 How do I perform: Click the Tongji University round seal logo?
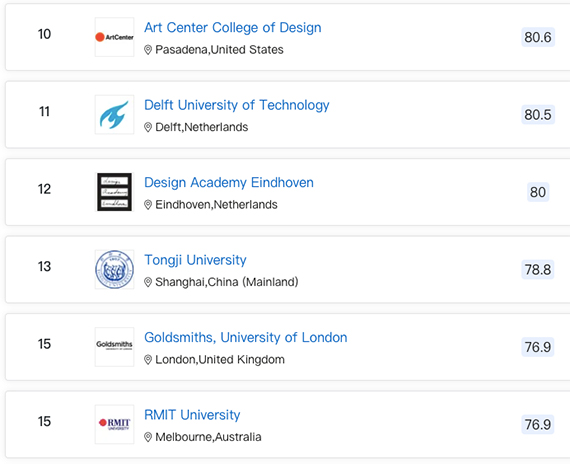[x=114, y=269]
